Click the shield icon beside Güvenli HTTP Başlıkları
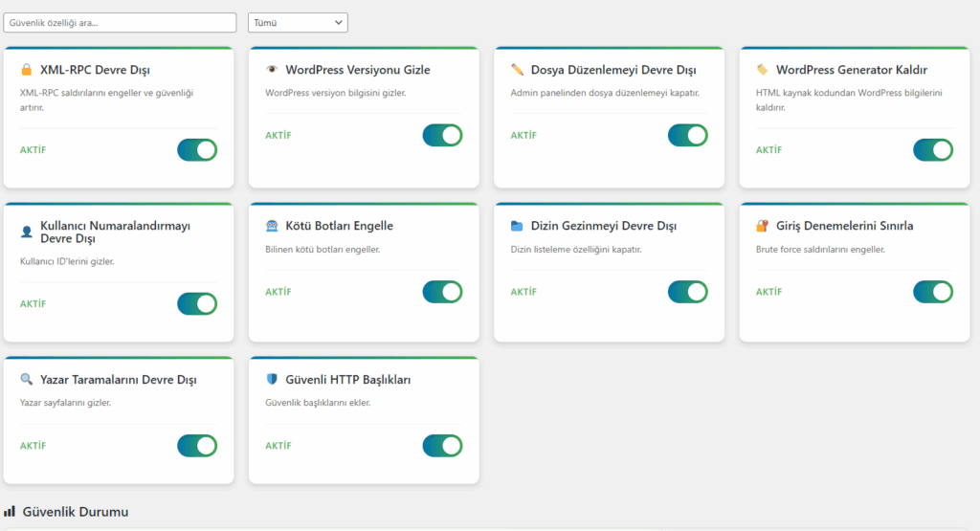Image resolution: width=980 pixels, height=531 pixels. [272, 380]
